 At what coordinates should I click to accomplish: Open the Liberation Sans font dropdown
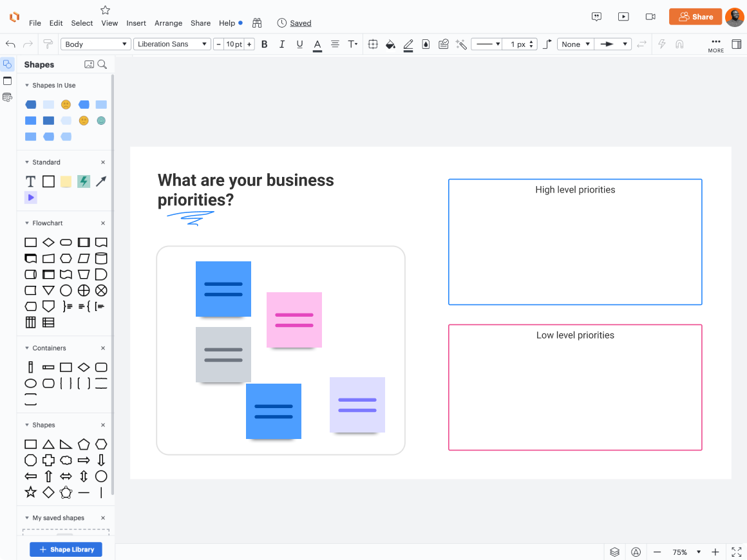pyautogui.click(x=172, y=44)
